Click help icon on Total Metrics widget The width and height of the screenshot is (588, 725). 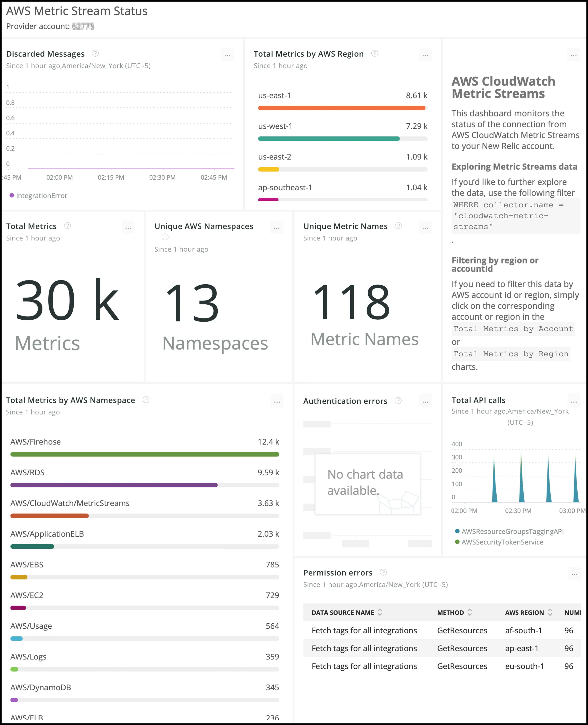coord(67,226)
